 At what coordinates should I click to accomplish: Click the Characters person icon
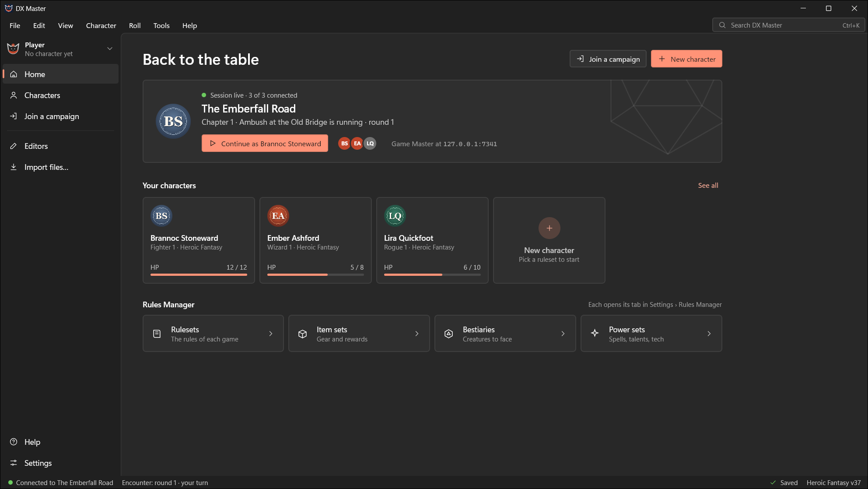[x=14, y=95]
